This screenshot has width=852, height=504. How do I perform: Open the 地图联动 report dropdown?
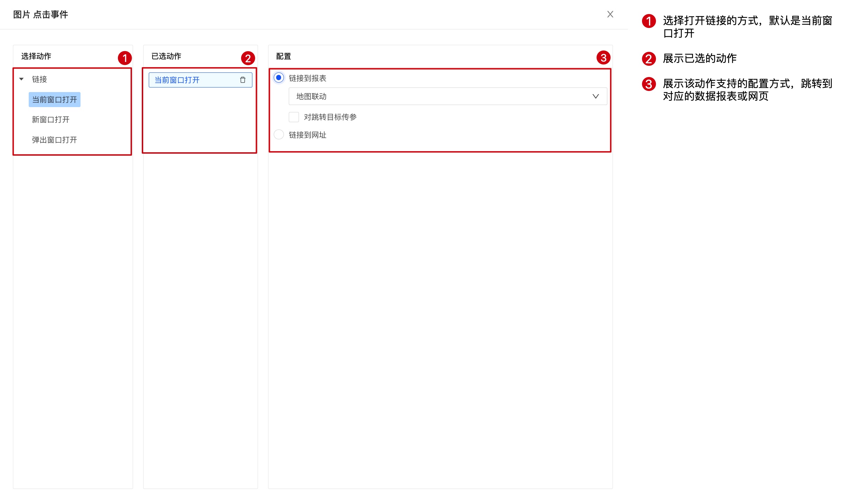[448, 96]
